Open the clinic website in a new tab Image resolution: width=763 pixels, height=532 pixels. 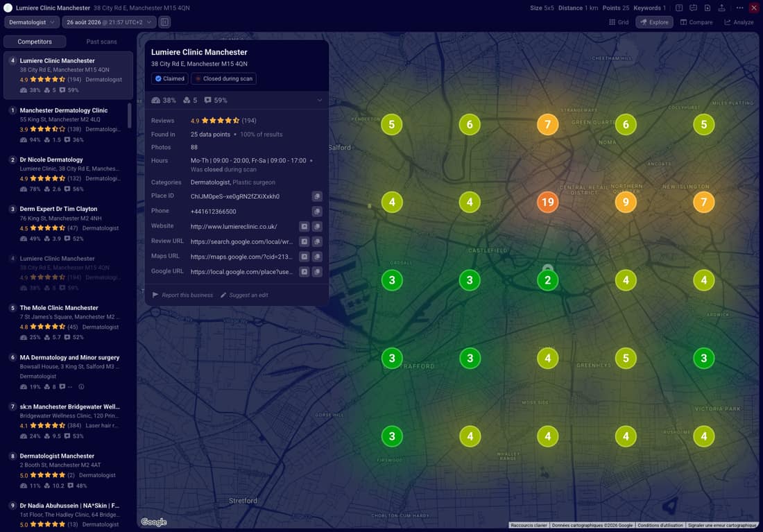pyautogui.click(x=304, y=226)
